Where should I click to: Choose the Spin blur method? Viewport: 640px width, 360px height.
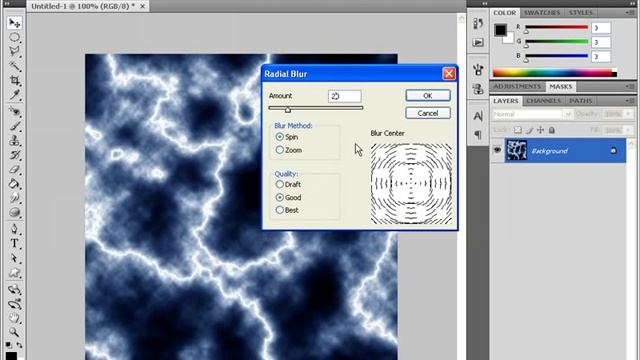(x=280, y=137)
